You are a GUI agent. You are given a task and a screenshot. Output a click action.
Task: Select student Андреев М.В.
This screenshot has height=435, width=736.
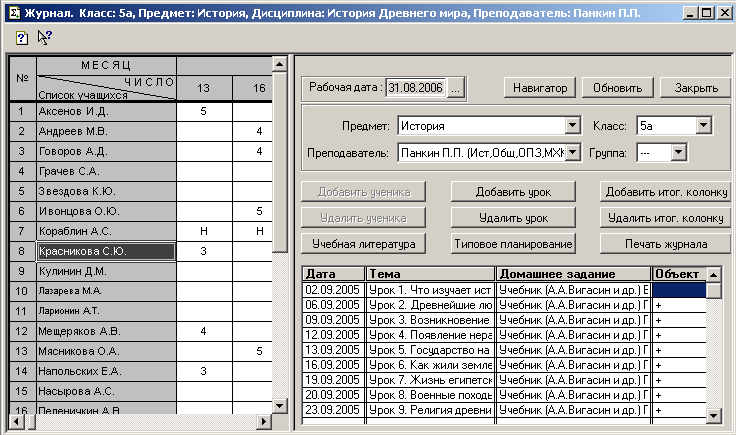tap(106, 131)
